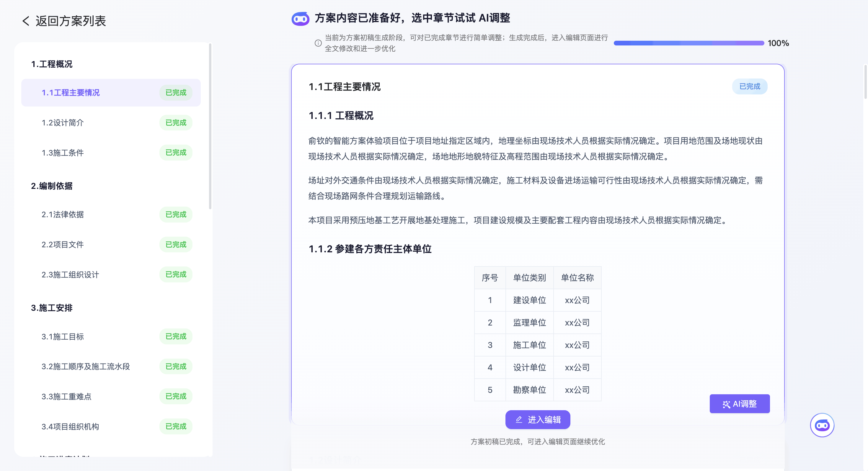This screenshot has height=471, width=868.
Task: Click the 设计单位 table cell
Action: click(x=529, y=368)
